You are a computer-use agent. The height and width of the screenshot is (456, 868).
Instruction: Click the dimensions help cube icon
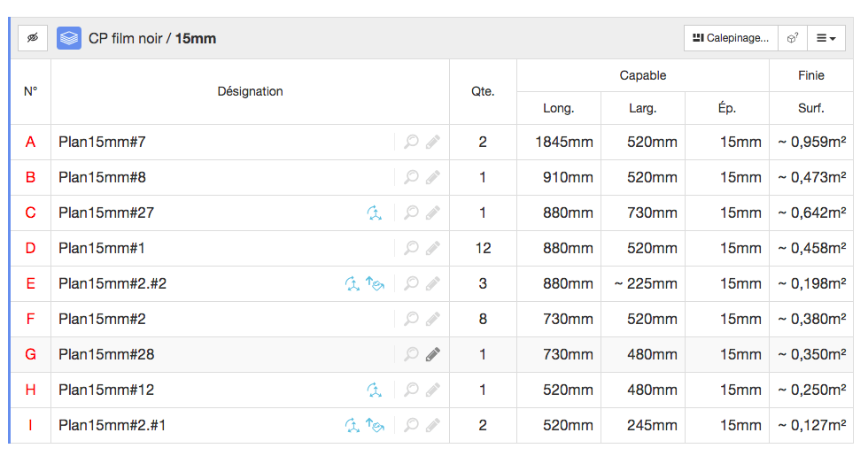click(793, 38)
